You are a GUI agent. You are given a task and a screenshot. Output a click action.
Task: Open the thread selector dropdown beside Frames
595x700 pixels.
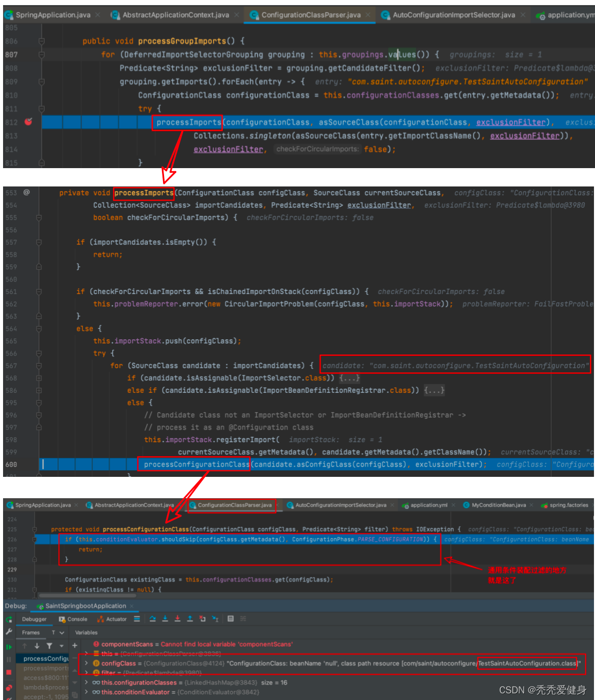pyautogui.click(x=62, y=633)
